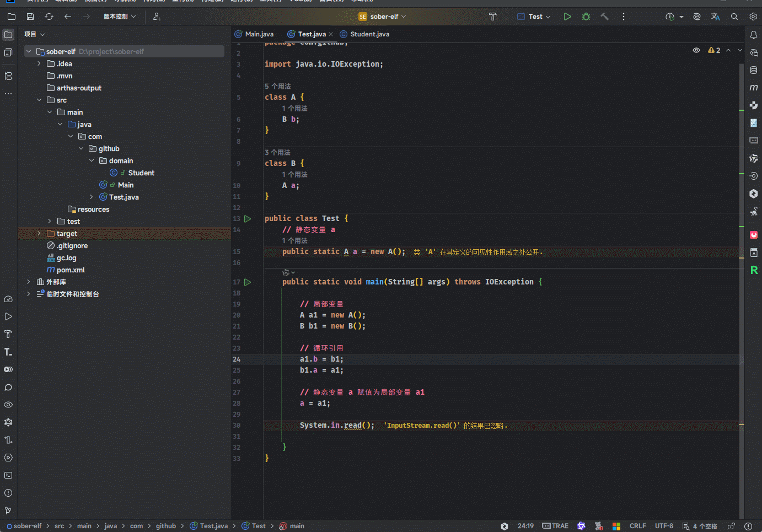The image size is (762, 532).
Task: Open Maven tool window
Action: [x=753, y=88]
